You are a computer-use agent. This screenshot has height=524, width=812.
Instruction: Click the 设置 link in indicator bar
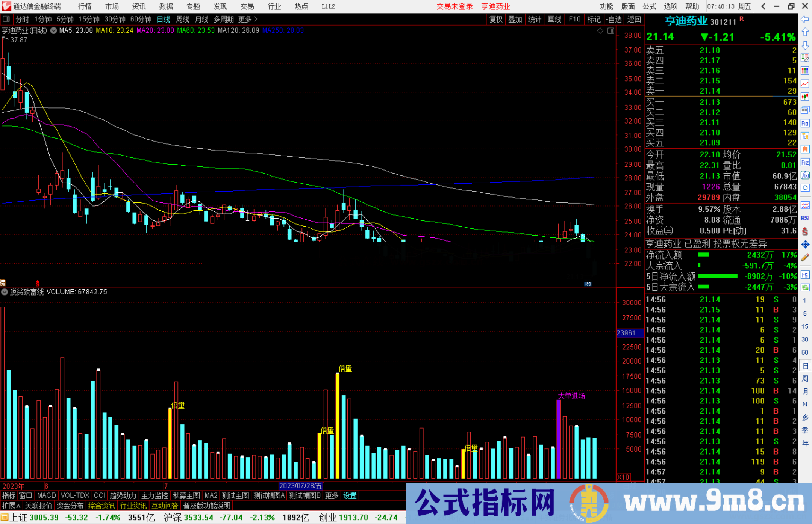(x=350, y=495)
